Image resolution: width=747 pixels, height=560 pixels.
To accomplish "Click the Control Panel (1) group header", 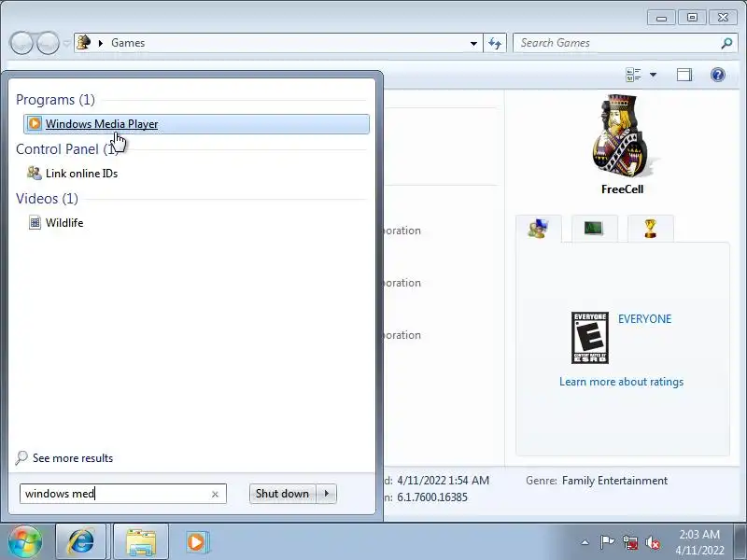I will pos(67,149).
